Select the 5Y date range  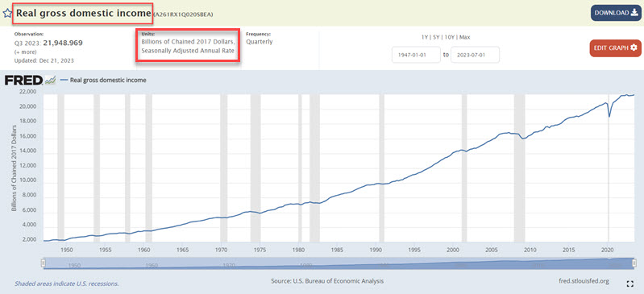pos(435,37)
